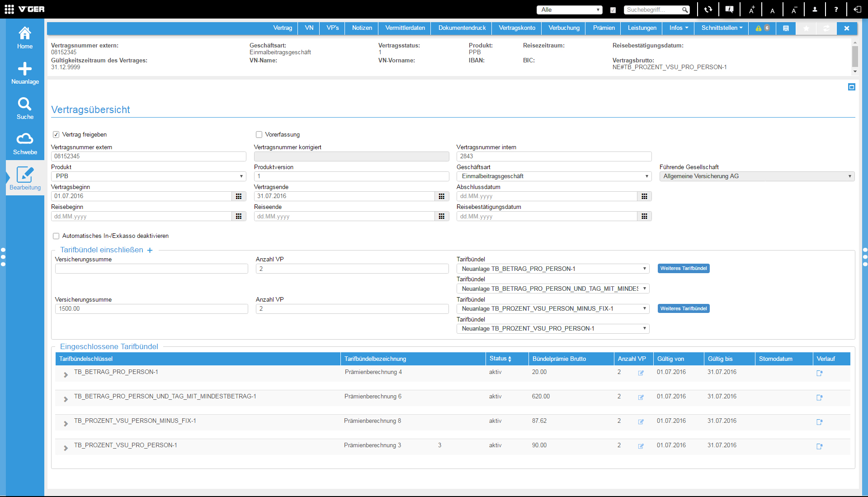Focus the Vertragsnummer extern input field
This screenshot has height=497, width=868.
[x=148, y=156]
